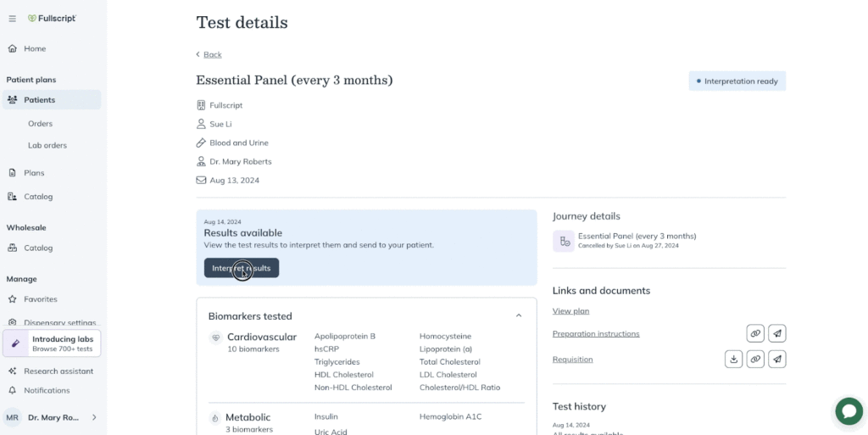Open the Requisition link
The height and width of the screenshot is (435, 868).
pyautogui.click(x=572, y=360)
